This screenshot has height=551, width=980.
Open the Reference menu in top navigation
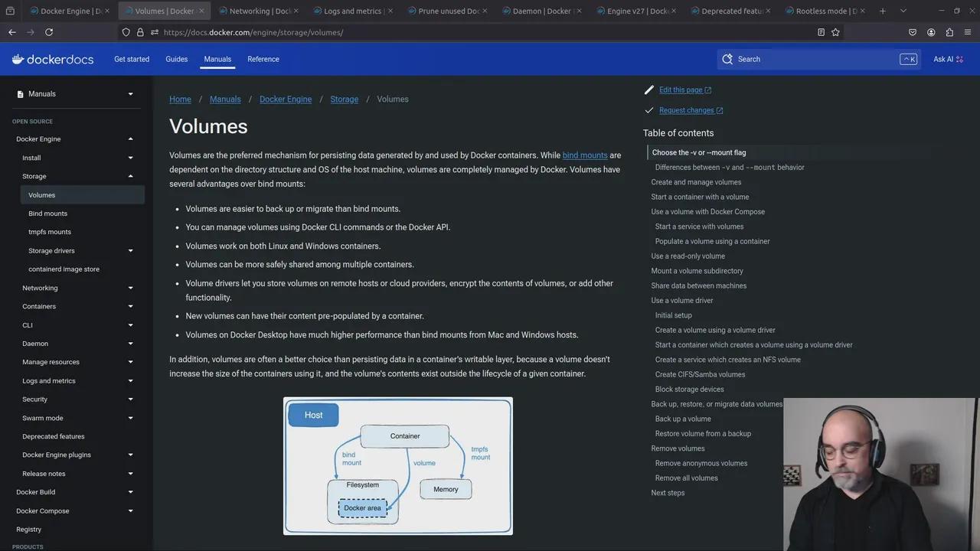tap(263, 59)
